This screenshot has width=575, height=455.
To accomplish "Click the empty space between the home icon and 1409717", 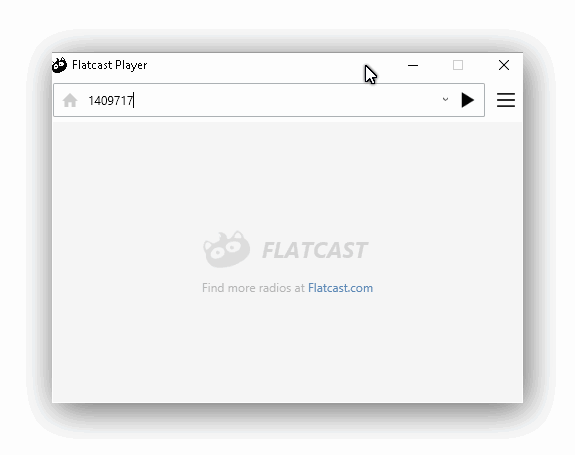I will tap(83, 100).
